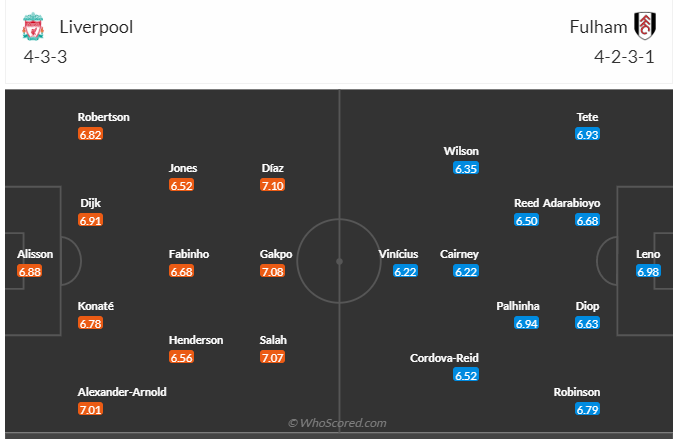Click the Fulham club crest icon
The width and height of the screenshot is (676, 439).
click(644, 26)
